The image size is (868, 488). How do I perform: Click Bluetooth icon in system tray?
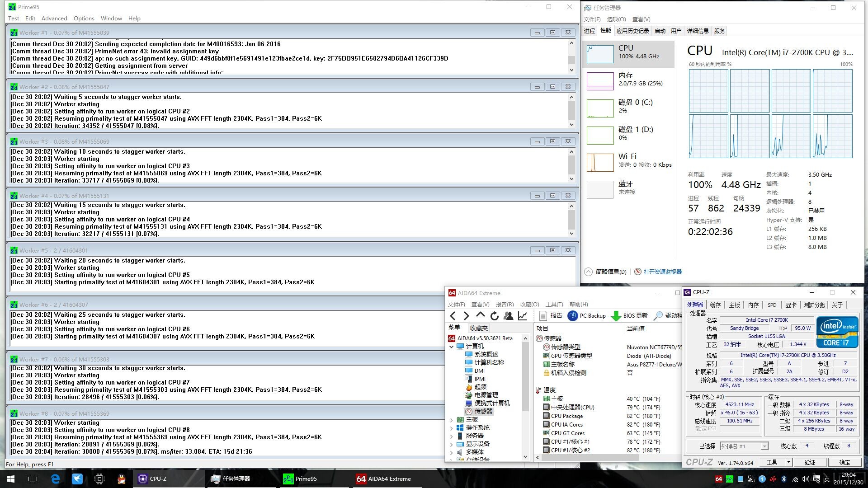click(x=784, y=479)
